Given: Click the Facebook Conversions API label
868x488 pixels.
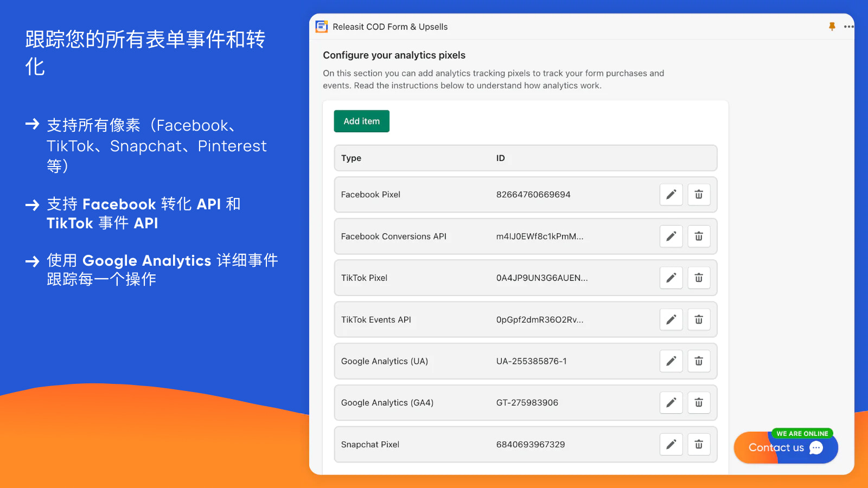Looking at the screenshot, I should (x=394, y=236).
